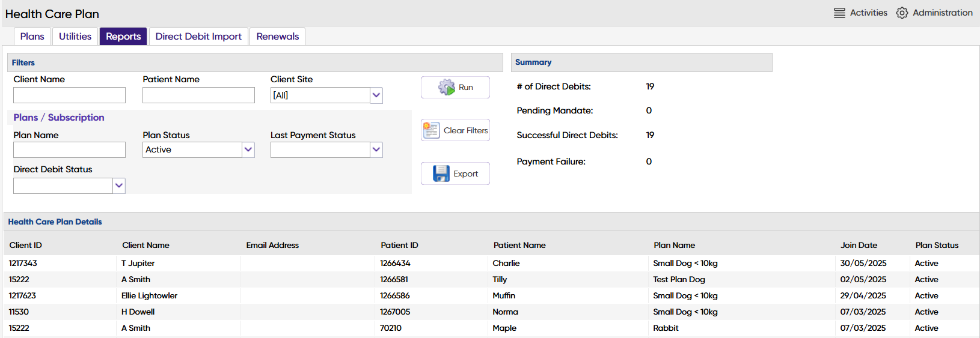Focus the Patient Name text box

[198, 95]
